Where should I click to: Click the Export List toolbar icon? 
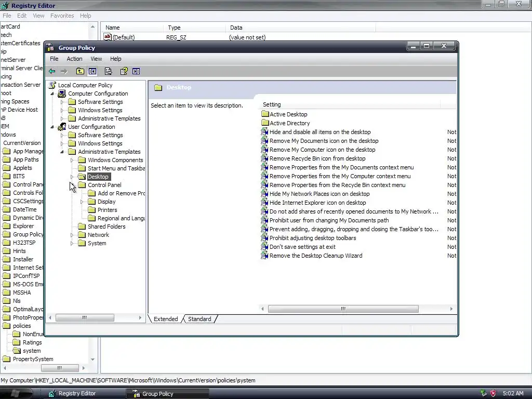(108, 71)
